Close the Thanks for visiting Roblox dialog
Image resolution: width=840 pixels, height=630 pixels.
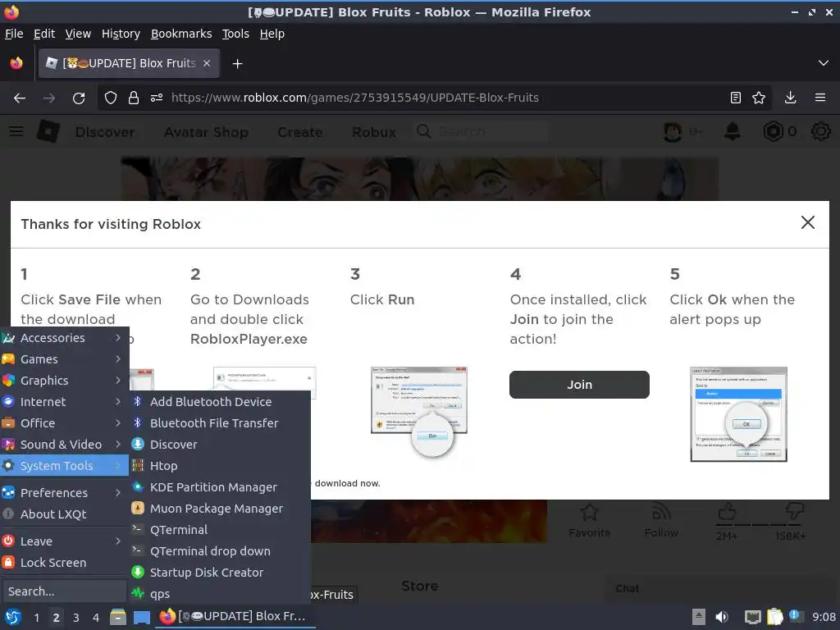point(808,223)
